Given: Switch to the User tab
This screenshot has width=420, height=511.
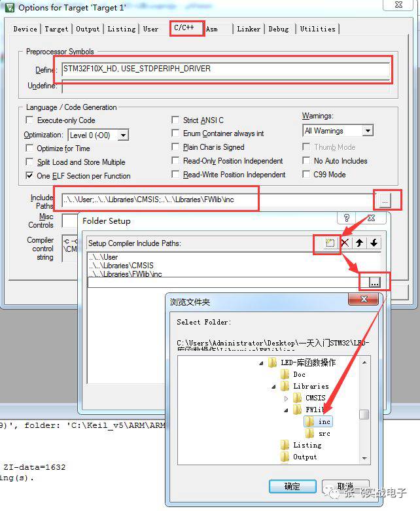Looking at the screenshot, I should [150, 29].
